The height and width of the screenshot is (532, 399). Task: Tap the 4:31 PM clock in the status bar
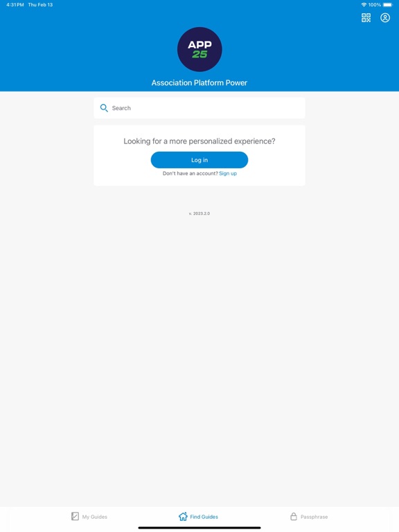click(15, 5)
